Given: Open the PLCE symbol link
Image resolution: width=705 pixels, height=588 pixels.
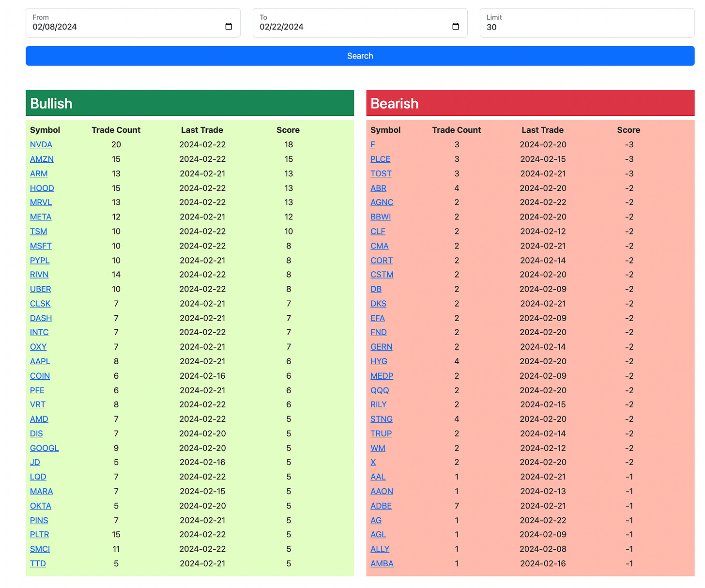Looking at the screenshot, I should point(381,159).
